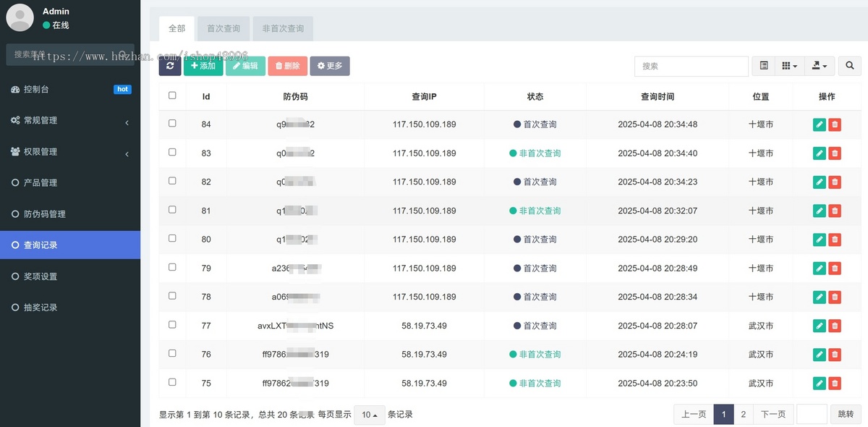Focus the page jump number input
Screen dimensions: 868x427
pos(812,414)
